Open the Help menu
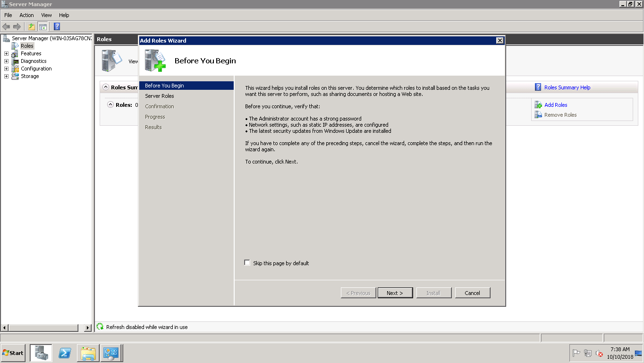The width and height of the screenshot is (644, 363). click(64, 15)
